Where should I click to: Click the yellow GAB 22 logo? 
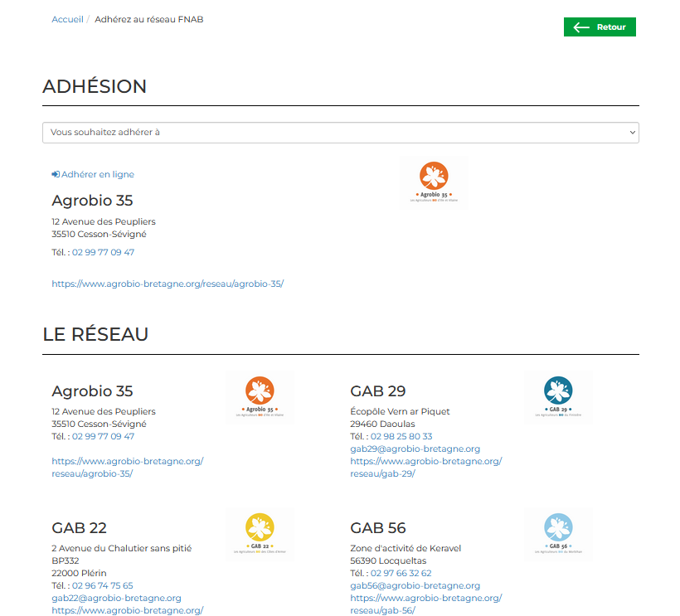click(x=260, y=534)
